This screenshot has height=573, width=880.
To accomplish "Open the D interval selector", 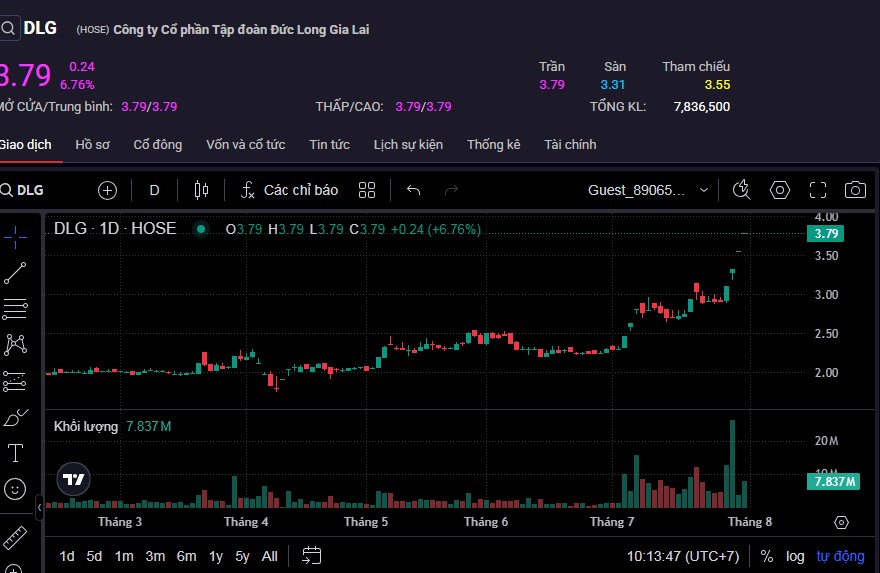I will pos(154,190).
